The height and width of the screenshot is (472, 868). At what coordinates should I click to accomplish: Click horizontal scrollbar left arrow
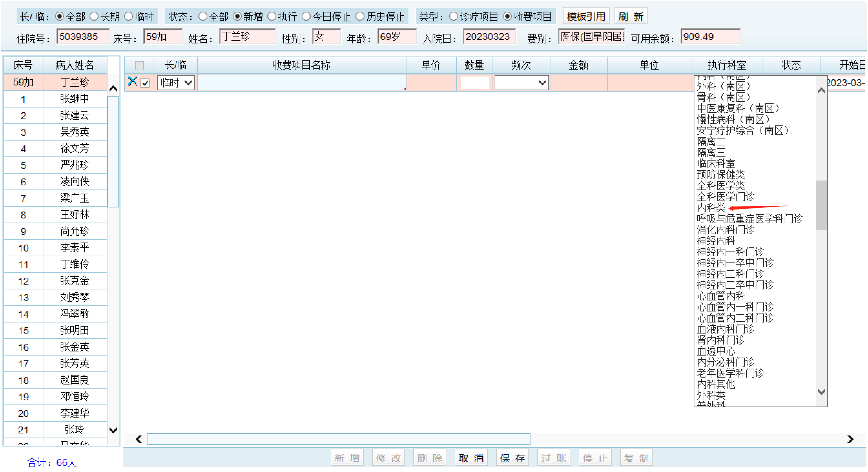139,439
